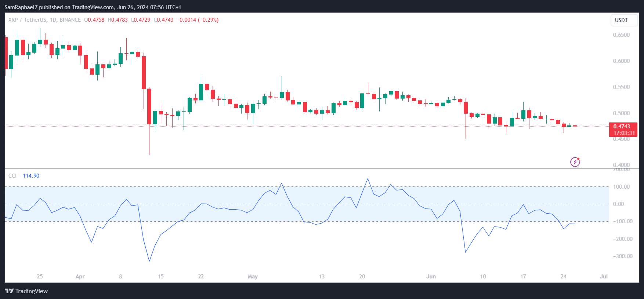Screen dimensions: 644x299
Task: Click the CCI value -114.90
Action: 29,176
